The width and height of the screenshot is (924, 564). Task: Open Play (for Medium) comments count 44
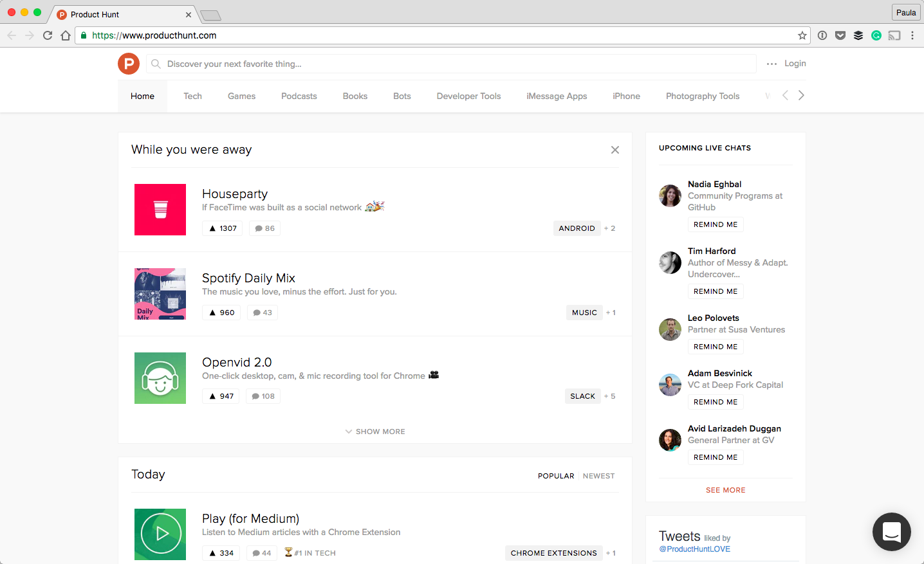(x=262, y=553)
